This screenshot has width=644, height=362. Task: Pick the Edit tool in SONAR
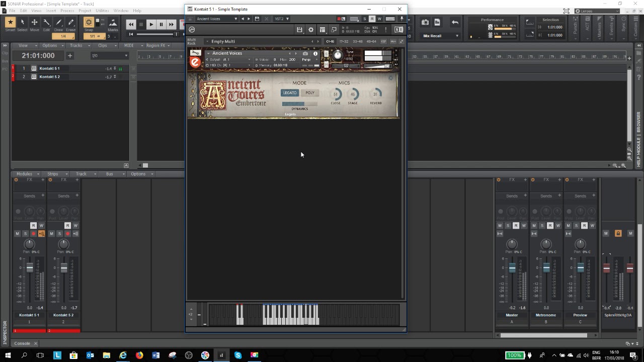46,22
